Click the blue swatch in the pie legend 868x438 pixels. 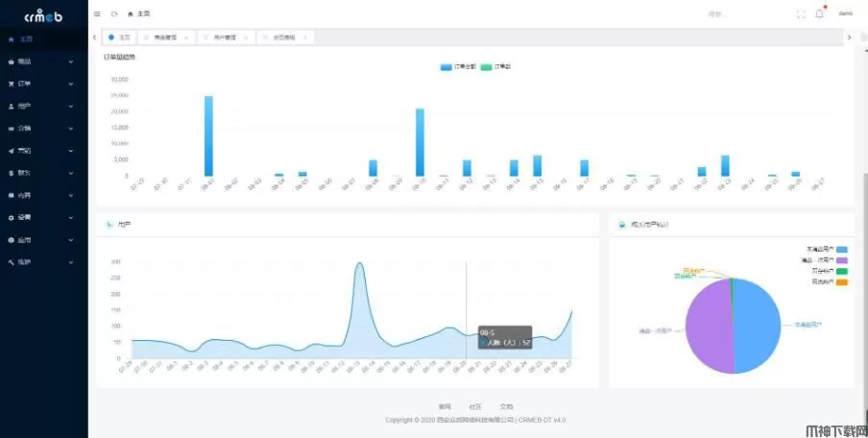842,250
